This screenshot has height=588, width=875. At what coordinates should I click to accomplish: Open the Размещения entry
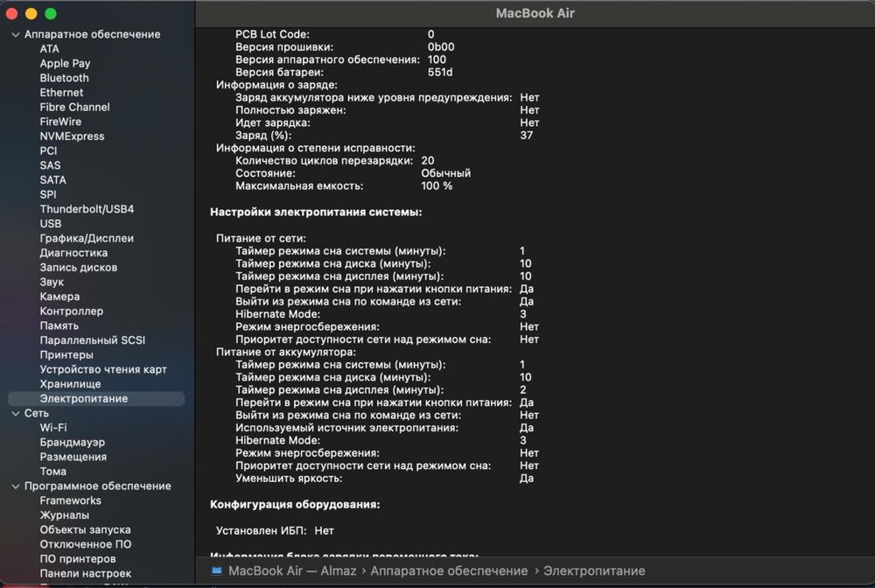pos(73,457)
